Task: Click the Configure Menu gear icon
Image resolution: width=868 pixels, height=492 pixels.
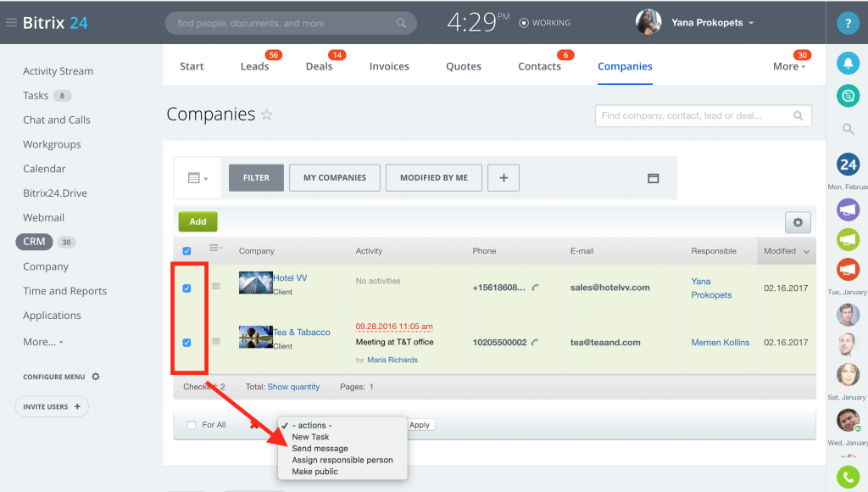Action: pyautogui.click(x=96, y=377)
